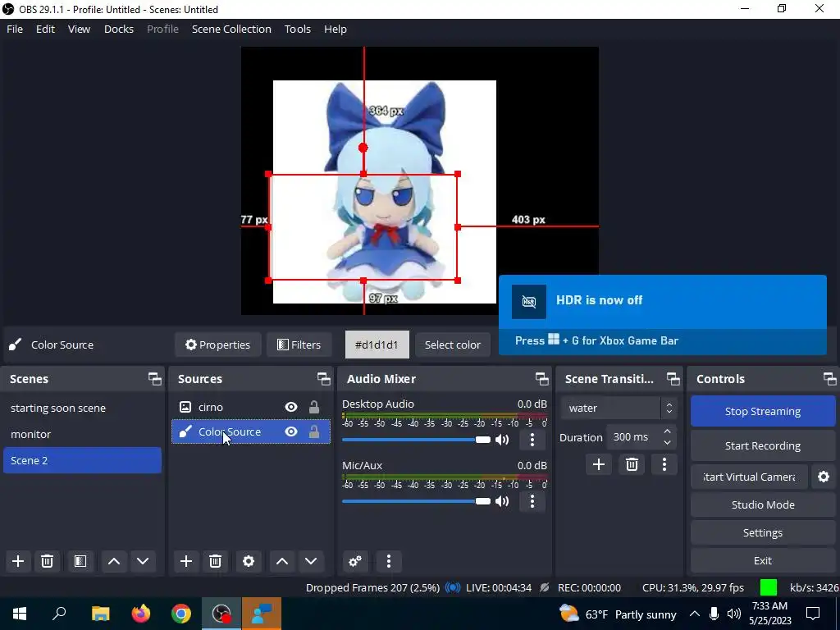Move scene down arrow in Scenes dock
This screenshot has width=840, height=630.
(x=143, y=561)
